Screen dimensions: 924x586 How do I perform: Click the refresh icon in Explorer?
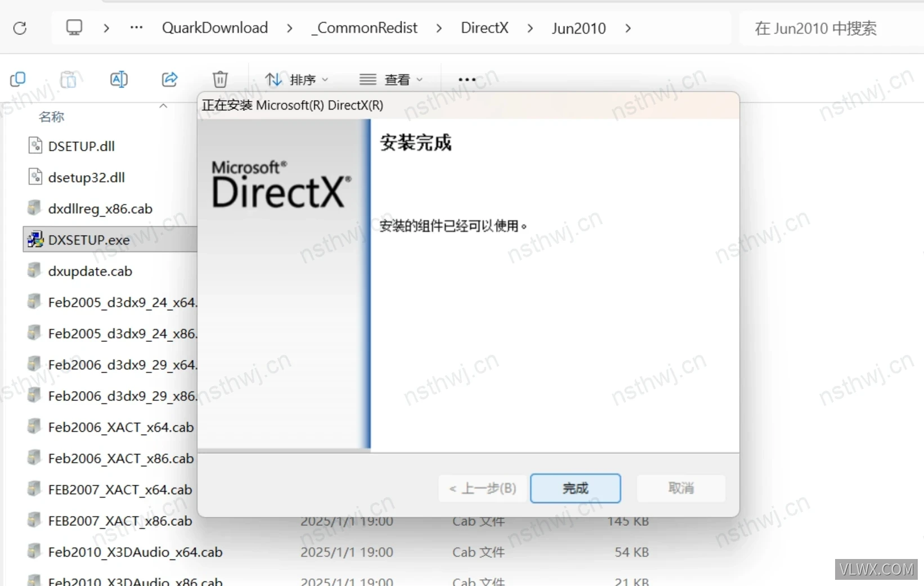click(20, 28)
